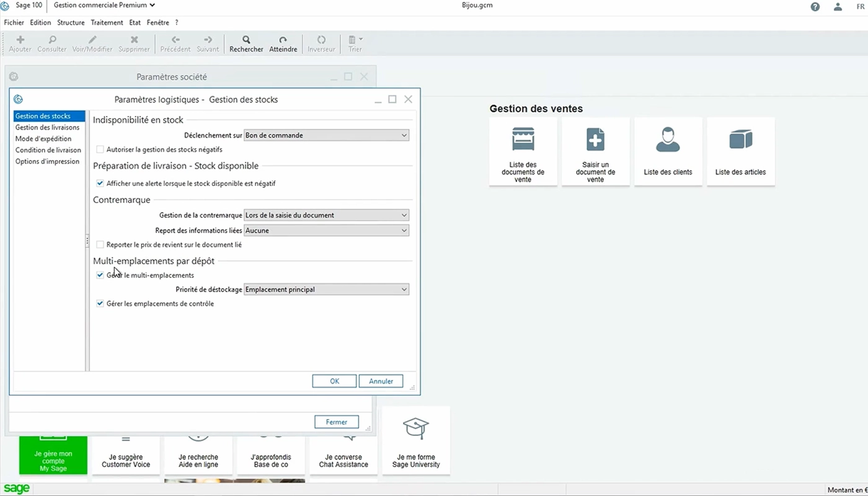Click the Montant en € status entry
This screenshot has height=496, width=868.
pyautogui.click(x=847, y=490)
